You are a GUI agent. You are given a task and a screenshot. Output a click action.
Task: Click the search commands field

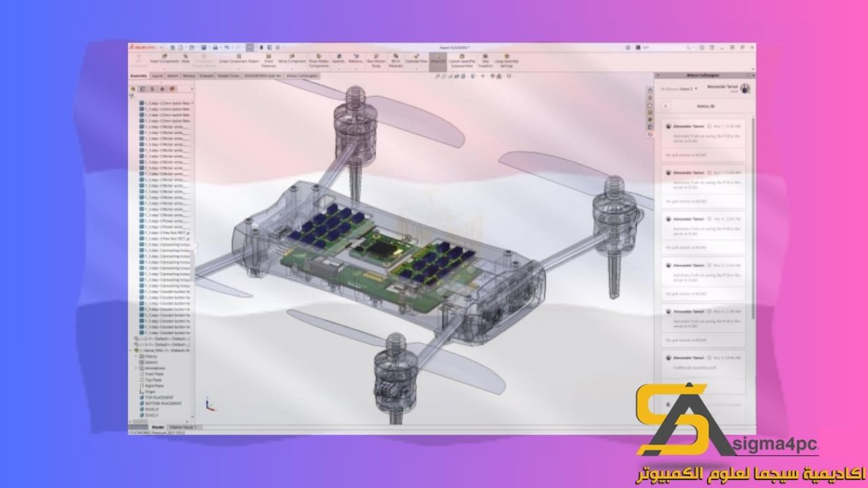(665, 47)
